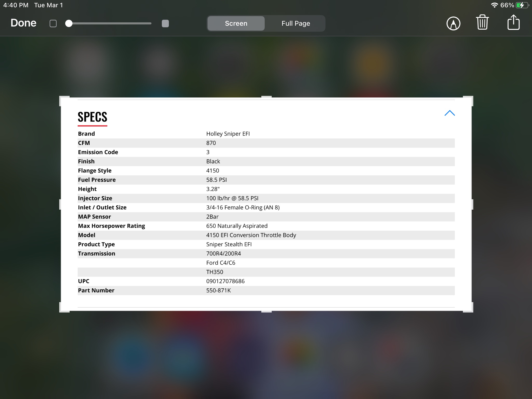Click '650 Naturally Aspirated' value
Image resolution: width=532 pixels, height=399 pixels.
(x=237, y=226)
